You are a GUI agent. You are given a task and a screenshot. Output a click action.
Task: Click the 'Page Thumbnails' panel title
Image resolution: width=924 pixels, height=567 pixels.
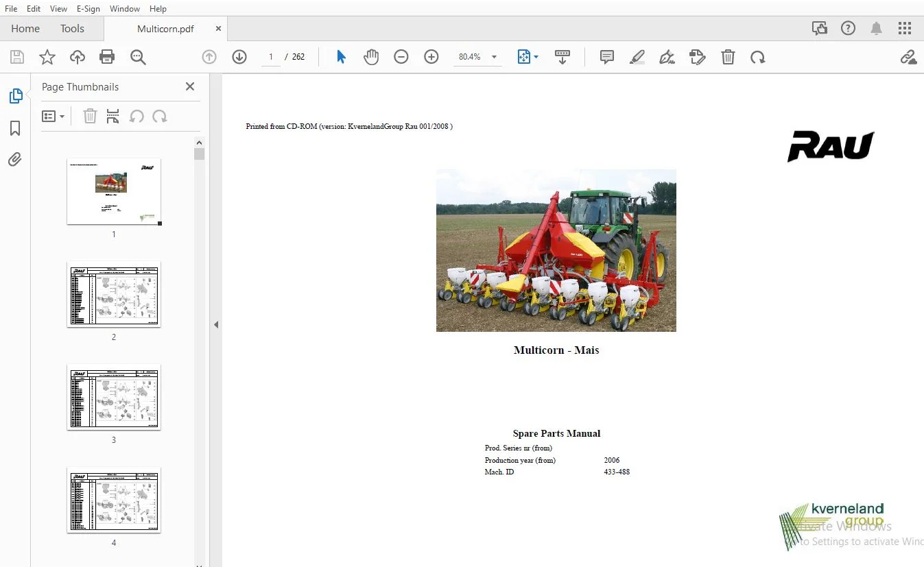coord(80,87)
